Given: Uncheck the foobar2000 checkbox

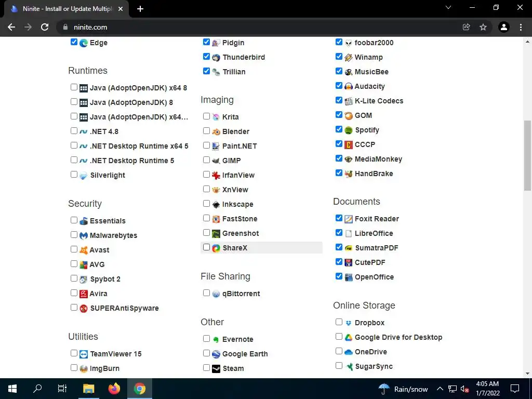Looking at the screenshot, I should point(339,42).
